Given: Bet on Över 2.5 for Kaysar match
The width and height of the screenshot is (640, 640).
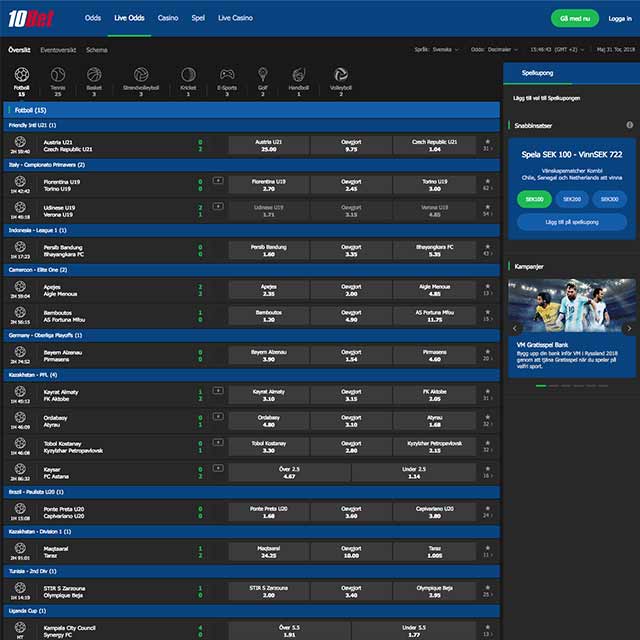Looking at the screenshot, I should (x=289, y=472).
